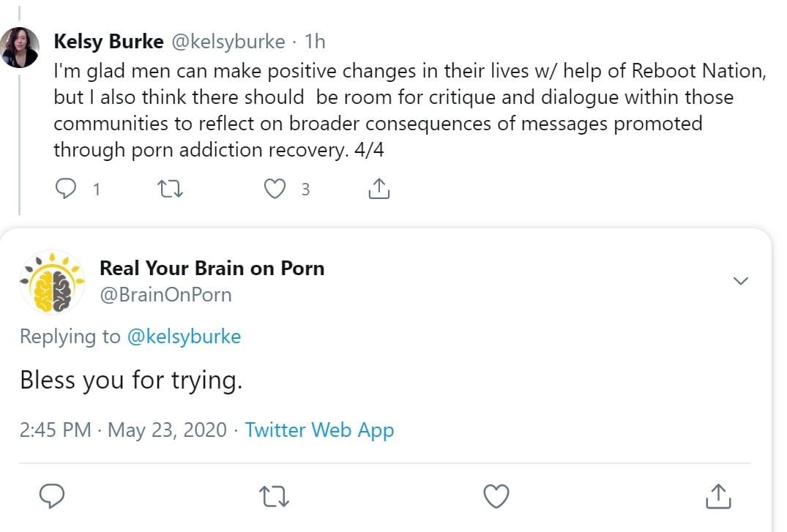Reply to the Real Your Brain on Porn tweet
787x532 pixels.
pyautogui.click(x=52, y=496)
